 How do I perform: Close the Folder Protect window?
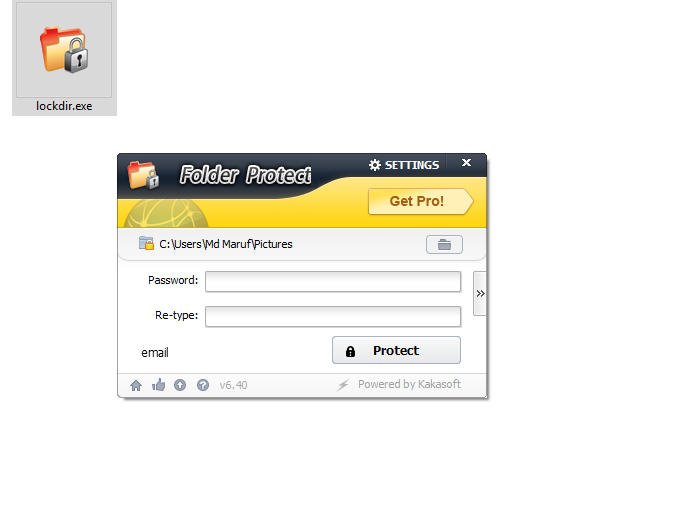[466, 163]
